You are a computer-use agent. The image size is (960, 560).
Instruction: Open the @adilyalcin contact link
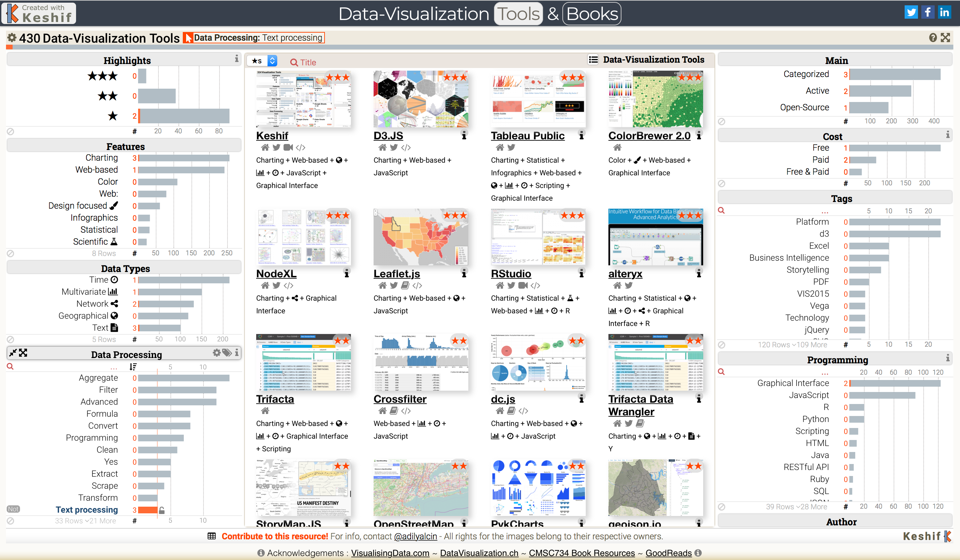tap(415, 536)
